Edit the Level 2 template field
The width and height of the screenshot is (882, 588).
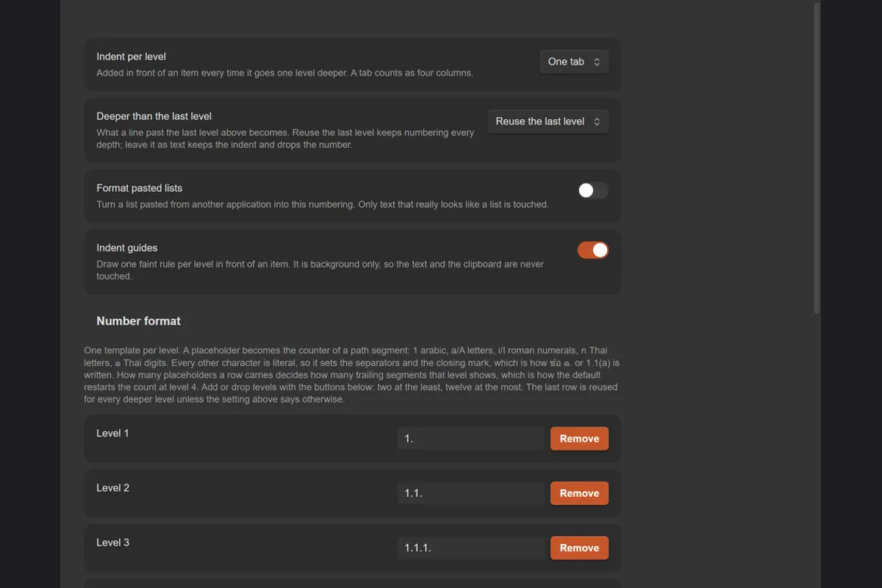471,493
